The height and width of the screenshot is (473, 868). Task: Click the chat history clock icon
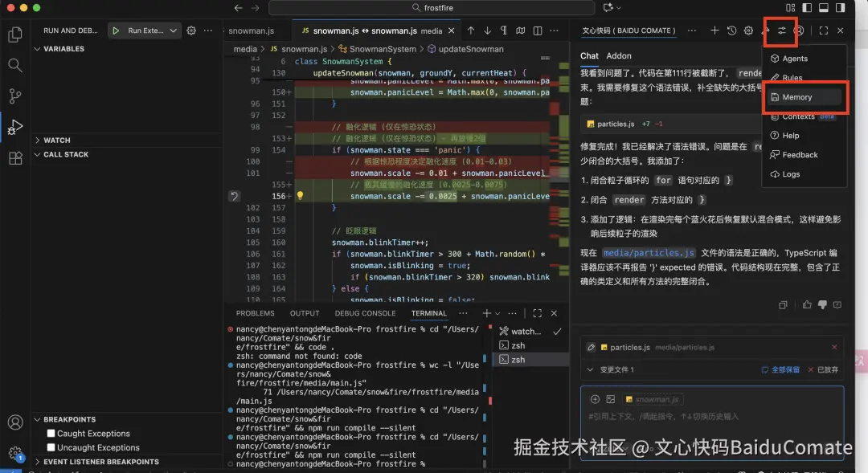(731, 31)
